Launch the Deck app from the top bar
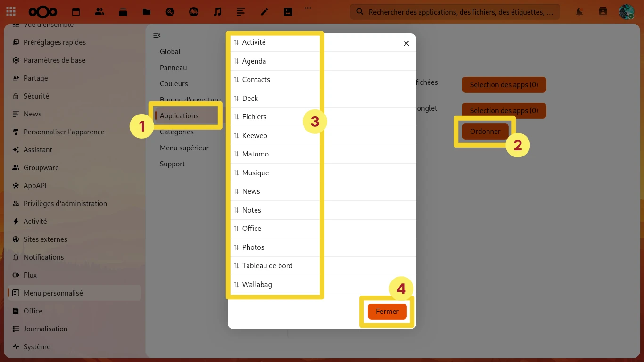The width and height of the screenshot is (644, 362). [x=123, y=12]
